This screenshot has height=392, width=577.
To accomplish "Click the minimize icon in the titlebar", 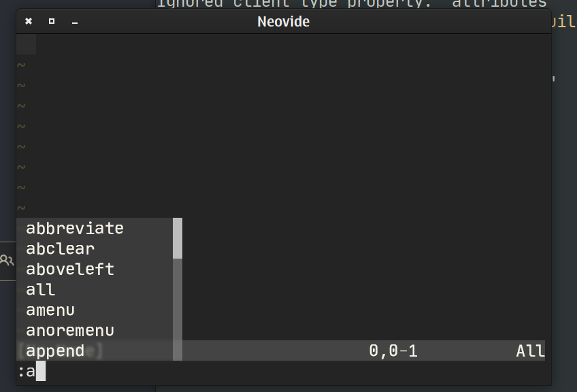I will tap(74, 22).
